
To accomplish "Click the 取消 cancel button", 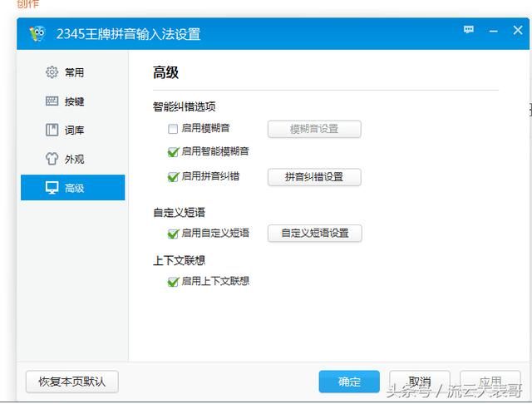I will click(x=420, y=382).
